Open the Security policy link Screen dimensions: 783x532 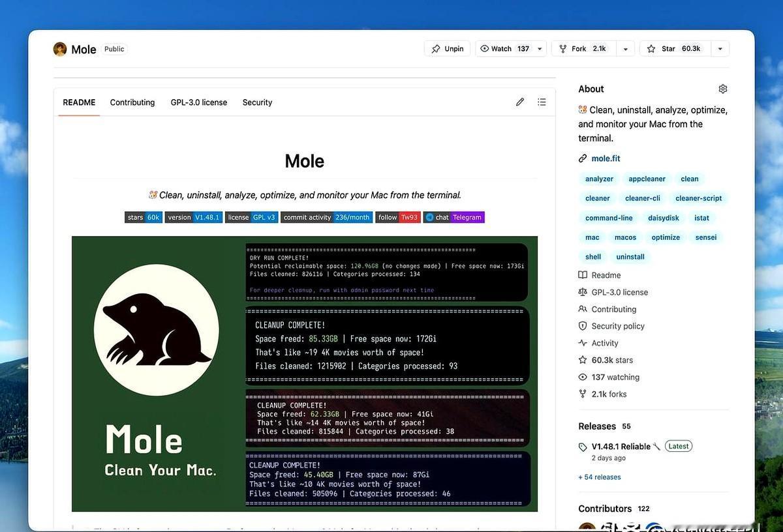(611, 326)
